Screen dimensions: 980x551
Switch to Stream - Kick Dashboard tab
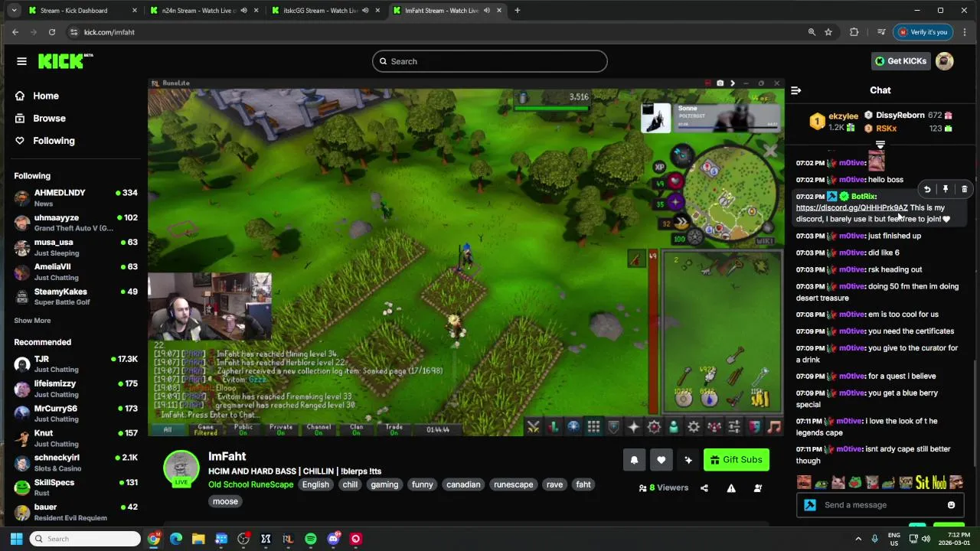[x=83, y=11]
